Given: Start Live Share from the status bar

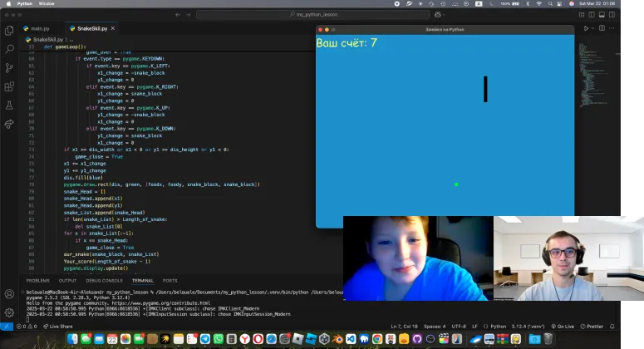Looking at the screenshot, I should pos(58,327).
